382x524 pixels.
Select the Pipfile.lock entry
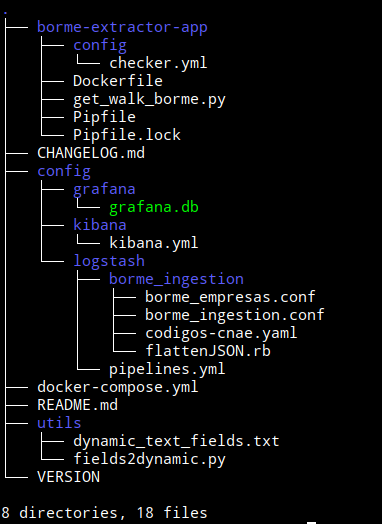[127, 135]
